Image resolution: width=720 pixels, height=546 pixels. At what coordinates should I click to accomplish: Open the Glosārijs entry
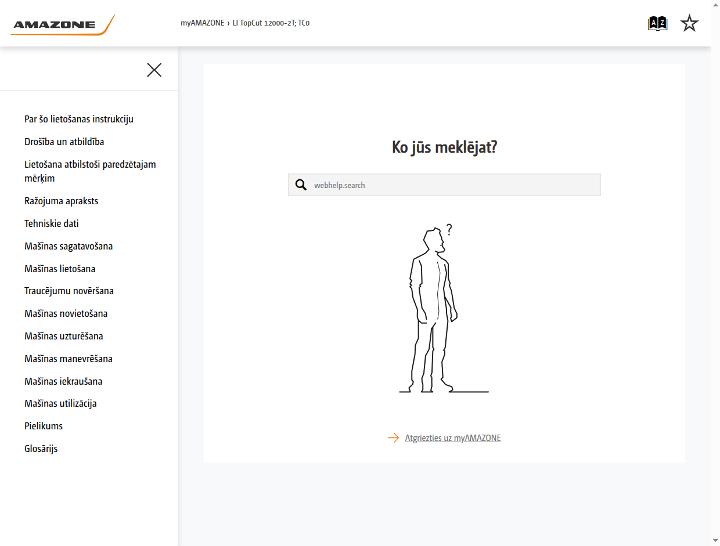pos(41,449)
